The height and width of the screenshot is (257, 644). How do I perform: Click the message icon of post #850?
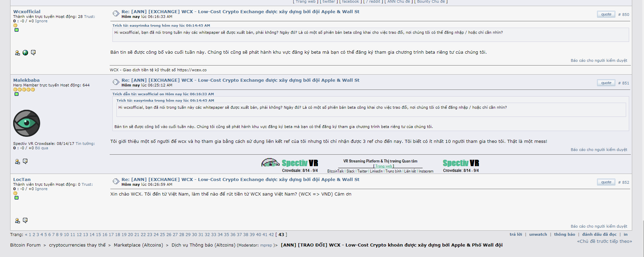tap(116, 14)
